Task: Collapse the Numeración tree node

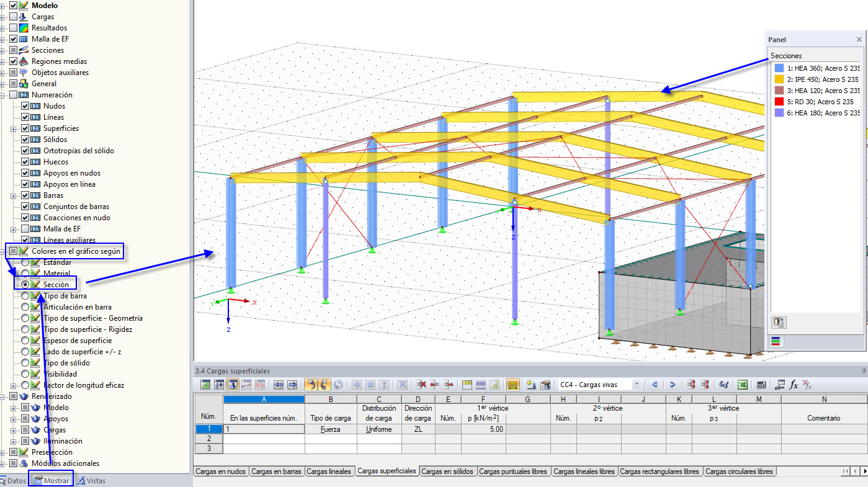Action: (2, 95)
